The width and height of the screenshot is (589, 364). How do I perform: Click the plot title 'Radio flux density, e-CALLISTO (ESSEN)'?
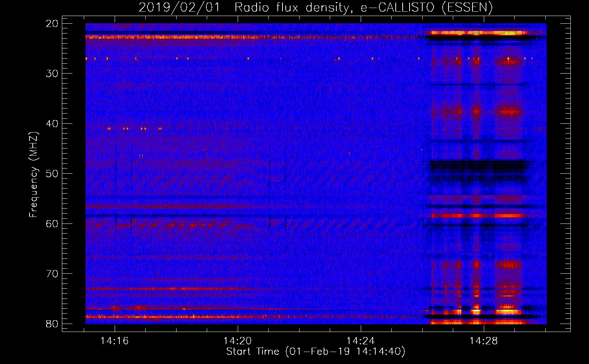click(364, 8)
